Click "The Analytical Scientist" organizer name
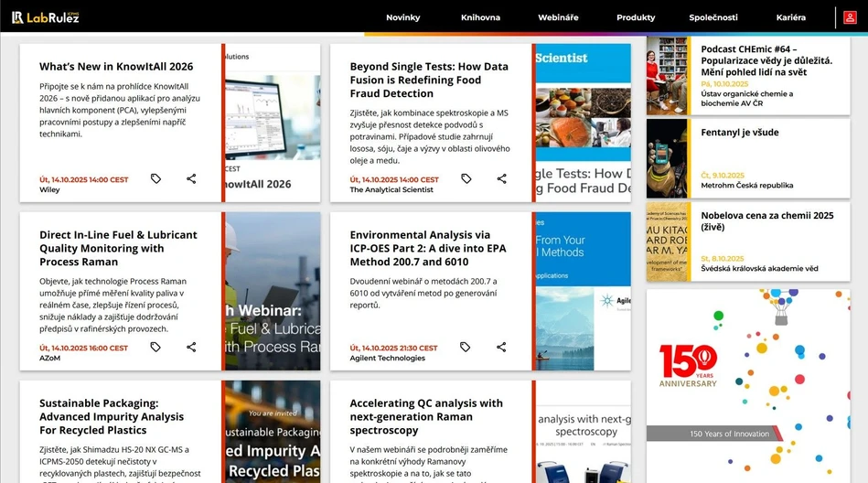The height and width of the screenshot is (483, 868). [391, 189]
